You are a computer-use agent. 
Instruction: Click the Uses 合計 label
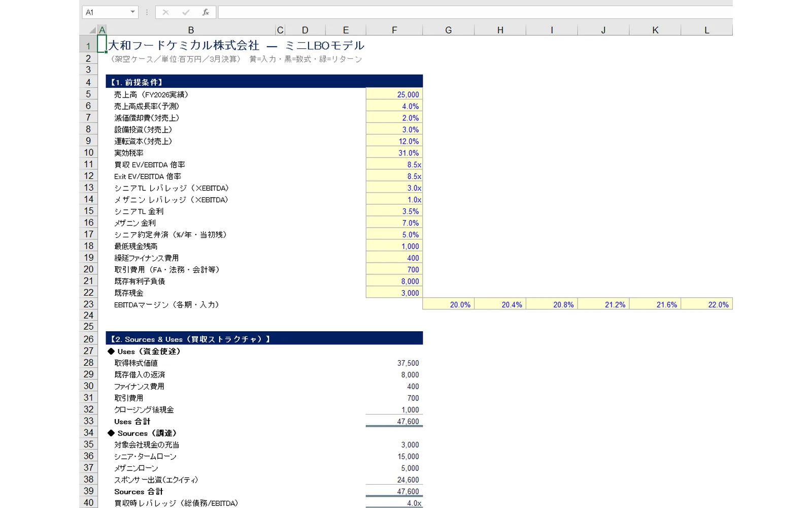132,422
